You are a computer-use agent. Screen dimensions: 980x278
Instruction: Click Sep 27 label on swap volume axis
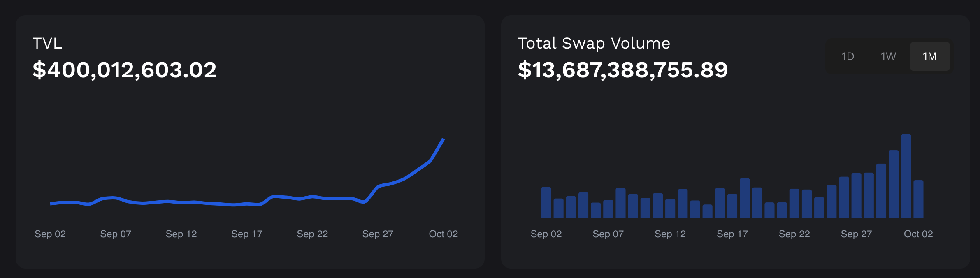(856, 234)
